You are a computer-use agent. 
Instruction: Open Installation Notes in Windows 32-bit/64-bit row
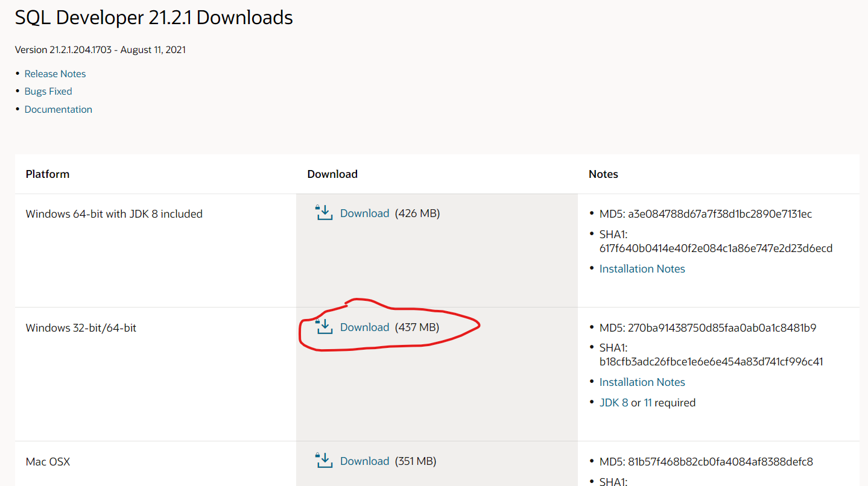[x=642, y=382]
